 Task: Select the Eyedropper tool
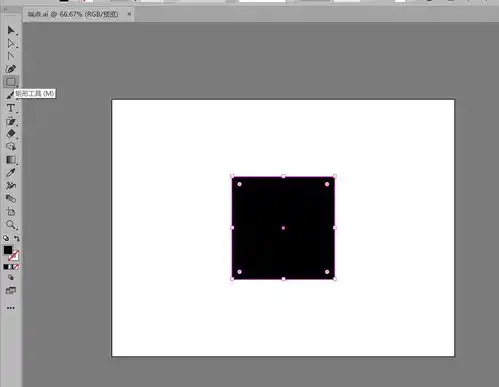pyautogui.click(x=11, y=173)
